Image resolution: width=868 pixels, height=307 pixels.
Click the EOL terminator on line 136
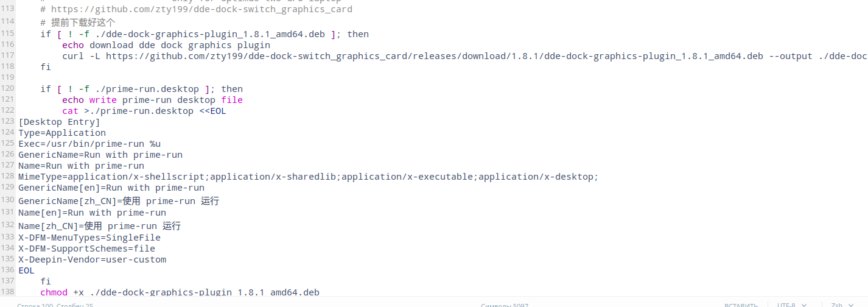[x=26, y=270]
